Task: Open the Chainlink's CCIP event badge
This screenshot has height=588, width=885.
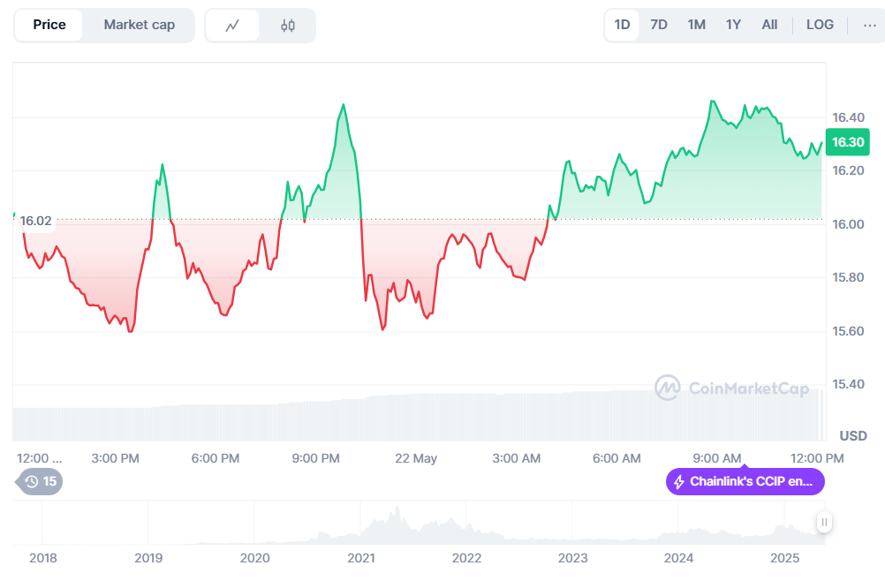Action: (745, 482)
